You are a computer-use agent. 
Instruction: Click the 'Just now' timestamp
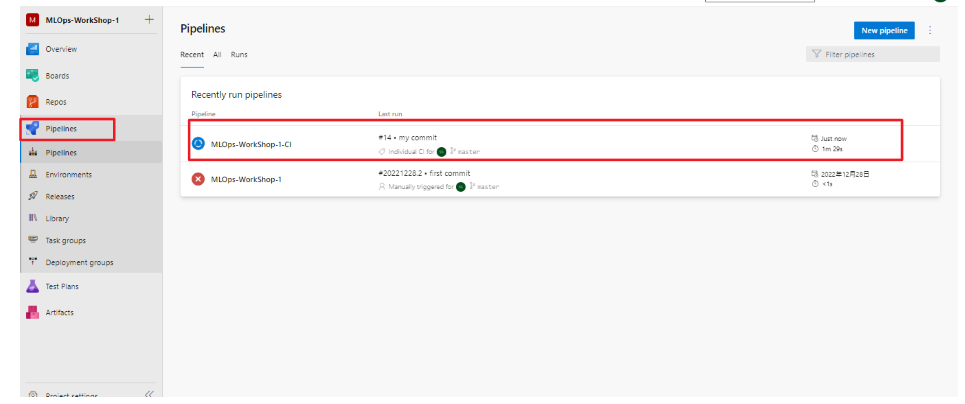pos(833,139)
